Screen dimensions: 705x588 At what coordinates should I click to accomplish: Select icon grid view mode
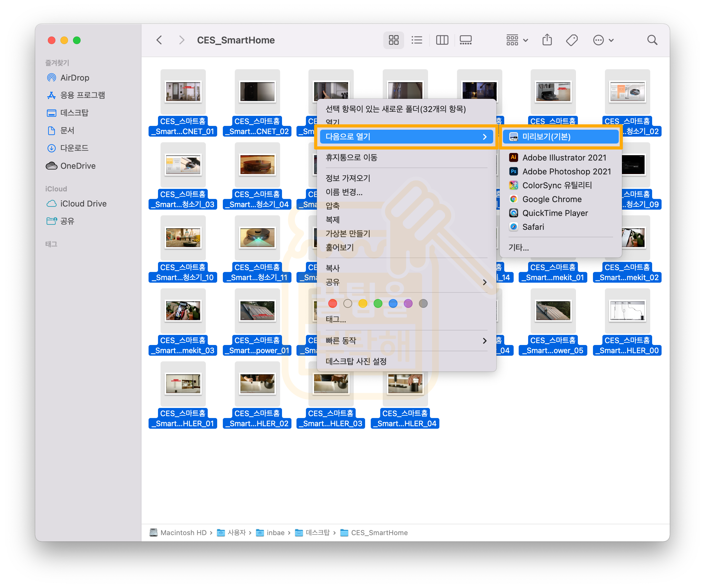coord(393,40)
